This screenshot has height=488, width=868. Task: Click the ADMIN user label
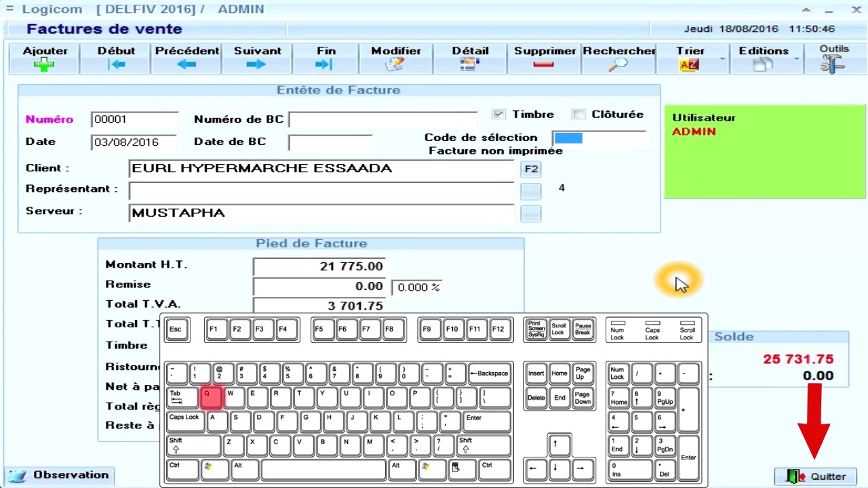tap(694, 131)
